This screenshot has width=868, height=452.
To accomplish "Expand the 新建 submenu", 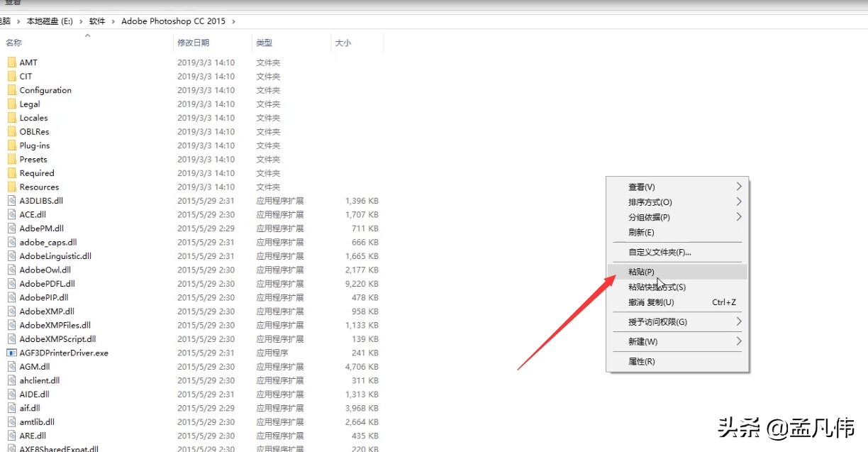I will 738,341.
